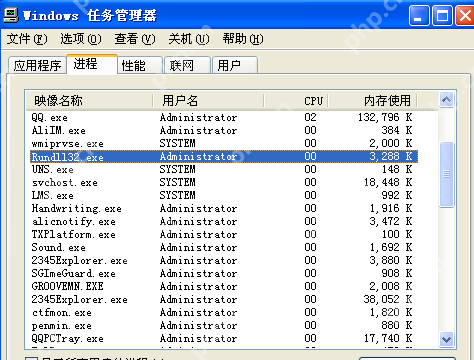
Task: Click the process list scroll-down arrow
Action: pyautogui.click(x=446, y=339)
